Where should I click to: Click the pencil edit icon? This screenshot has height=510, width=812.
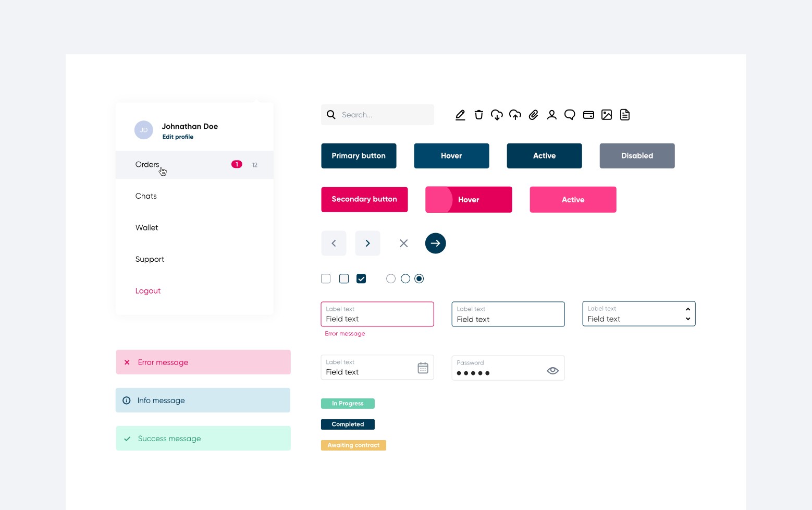460,115
